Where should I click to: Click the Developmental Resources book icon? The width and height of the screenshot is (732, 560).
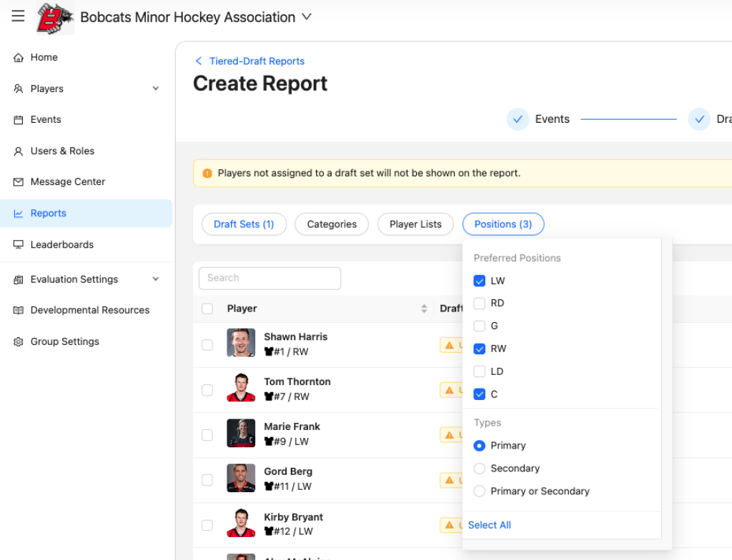point(19,311)
